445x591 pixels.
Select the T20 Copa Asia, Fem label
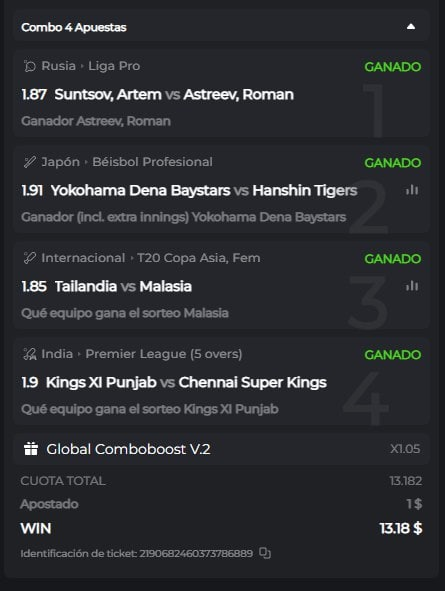[199, 258]
